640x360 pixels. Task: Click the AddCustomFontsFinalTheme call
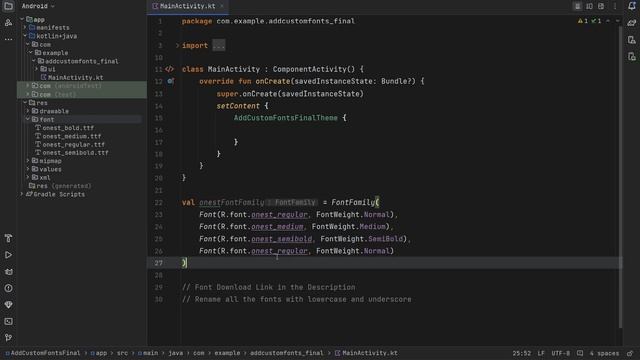pyautogui.click(x=286, y=118)
